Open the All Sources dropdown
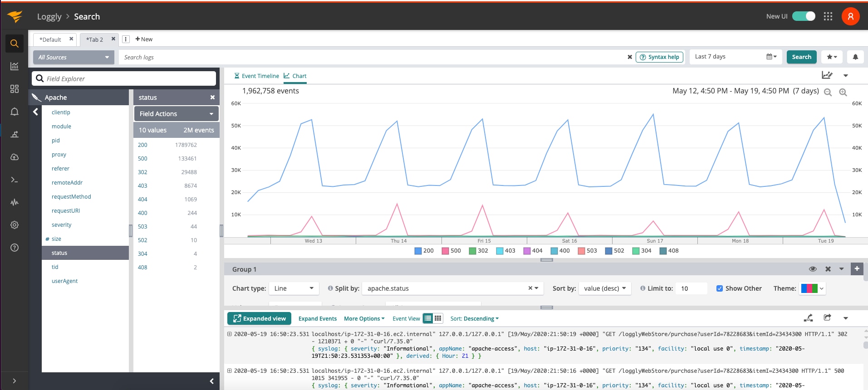The height and width of the screenshot is (390, 868). [x=74, y=57]
